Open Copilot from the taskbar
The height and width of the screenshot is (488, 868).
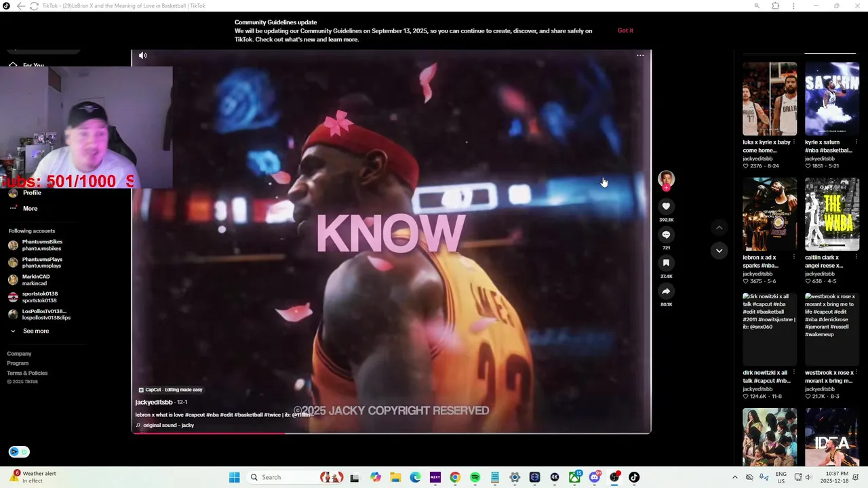[x=376, y=477]
